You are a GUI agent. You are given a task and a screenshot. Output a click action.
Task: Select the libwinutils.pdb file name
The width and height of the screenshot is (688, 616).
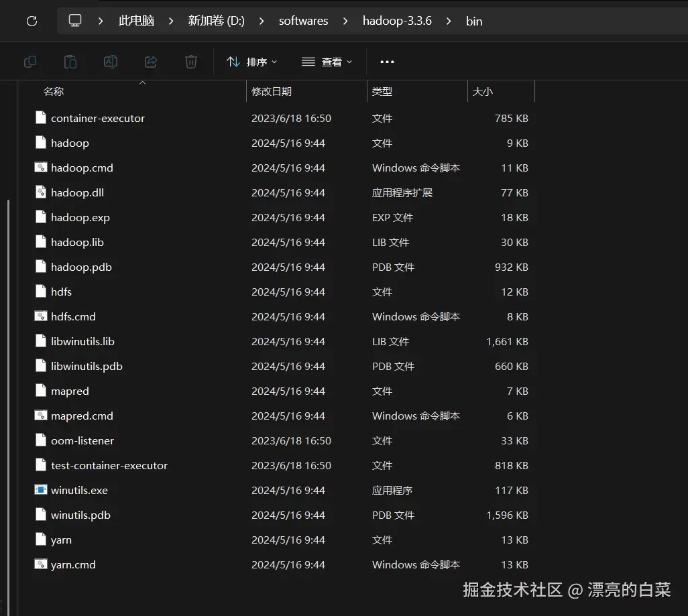tap(87, 367)
